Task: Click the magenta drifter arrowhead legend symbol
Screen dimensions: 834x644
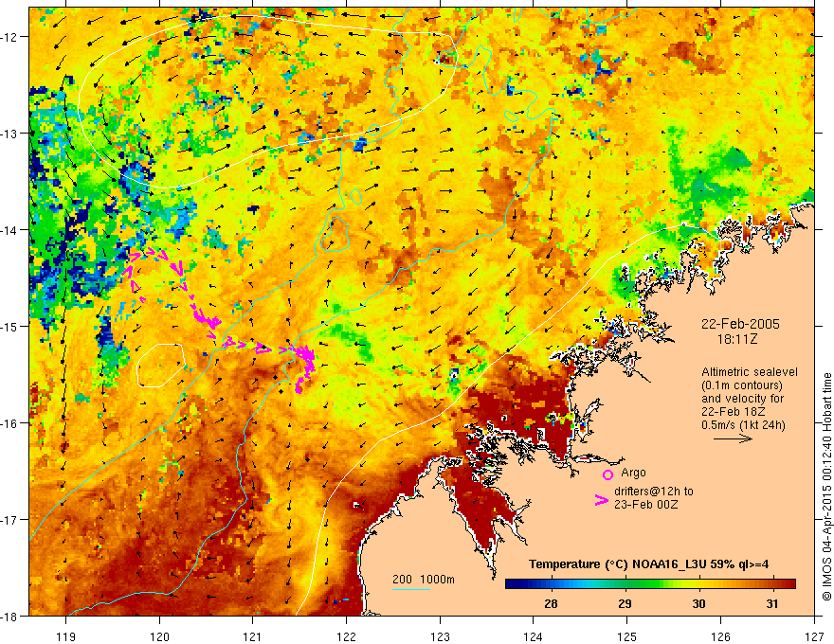Action: (x=602, y=500)
